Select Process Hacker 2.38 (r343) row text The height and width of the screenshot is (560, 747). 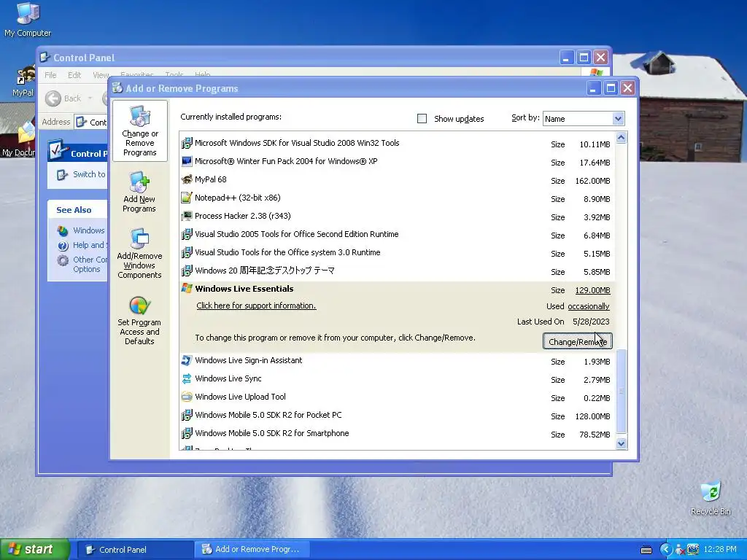pos(243,216)
